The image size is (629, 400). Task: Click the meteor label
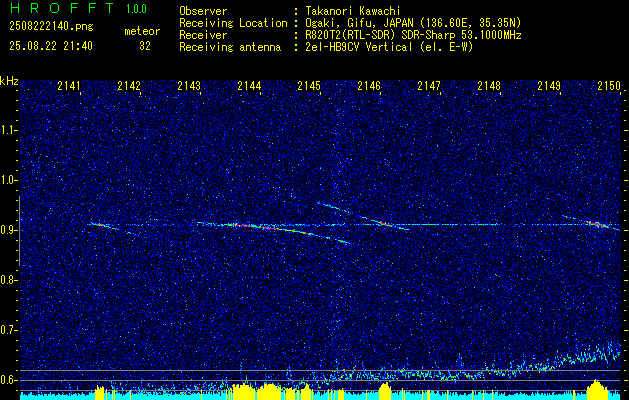click(x=142, y=31)
